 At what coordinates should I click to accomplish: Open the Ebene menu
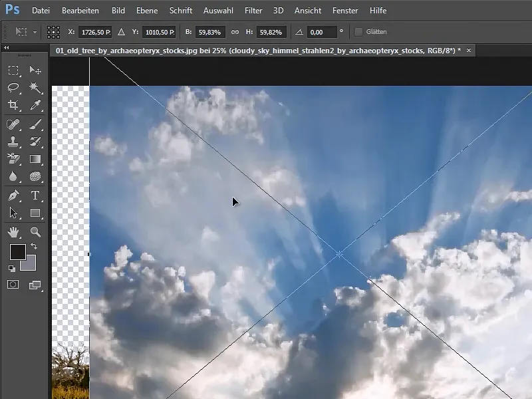coord(147,11)
